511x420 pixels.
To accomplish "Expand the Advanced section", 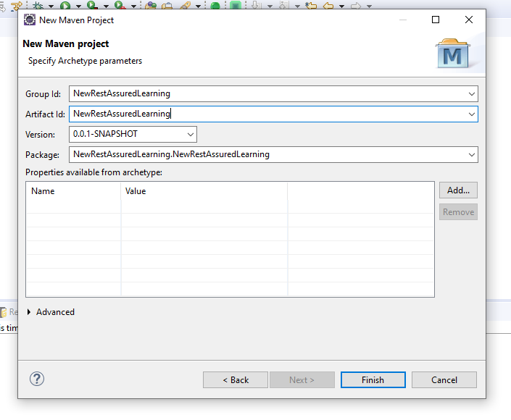I will pos(29,312).
